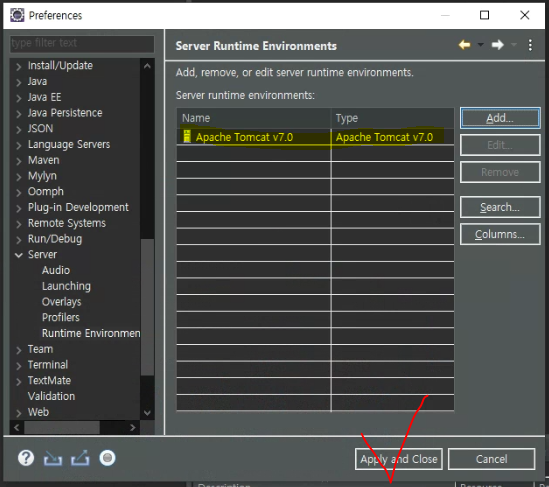Click the tree horizontal scroll right arrow
The height and width of the screenshot is (487, 549).
(x=132, y=427)
